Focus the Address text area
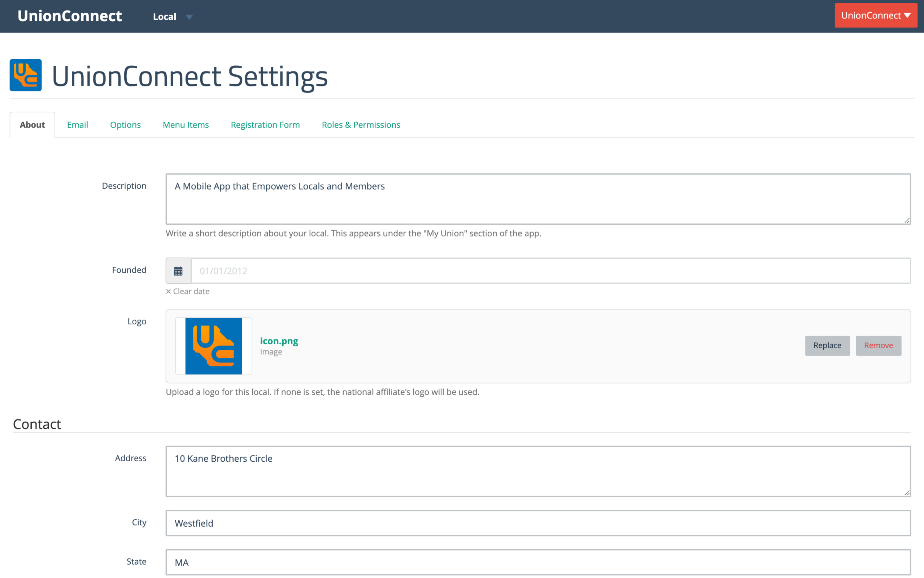Image resolution: width=924 pixels, height=578 pixels. click(538, 471)
